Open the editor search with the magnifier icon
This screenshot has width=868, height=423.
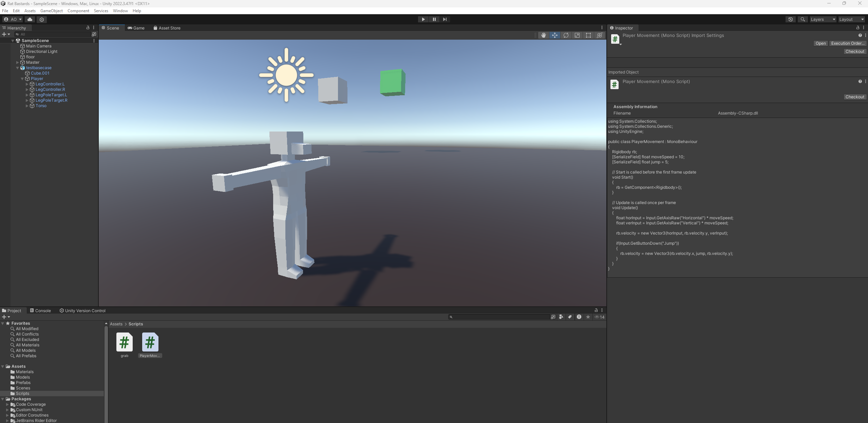tap(803, 19)
